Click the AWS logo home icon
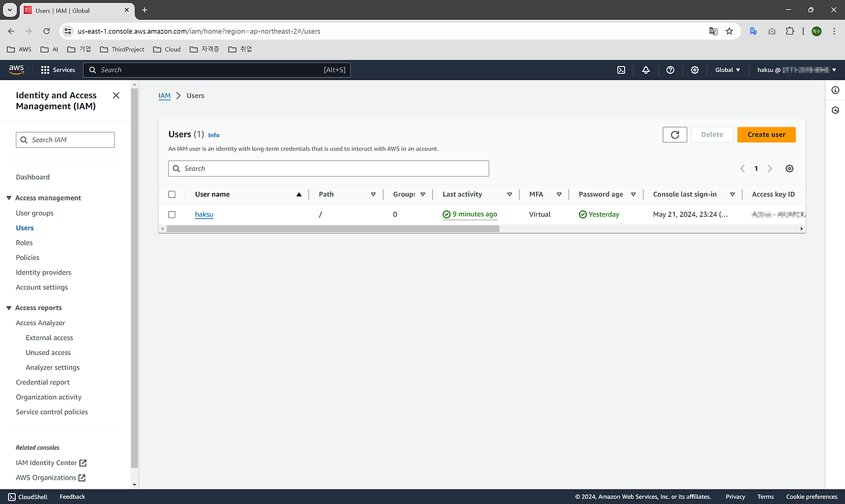The image size is (845, 504). click(17, 69)
